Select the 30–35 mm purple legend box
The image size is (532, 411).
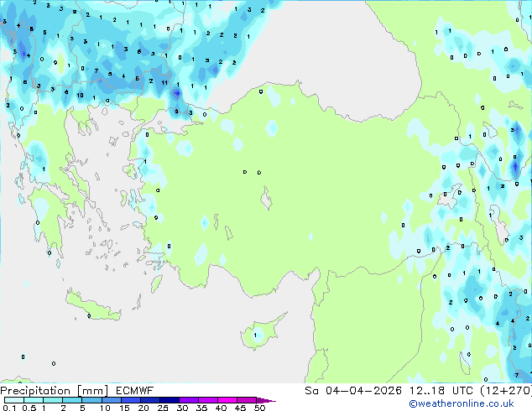(x=189, y=400)
